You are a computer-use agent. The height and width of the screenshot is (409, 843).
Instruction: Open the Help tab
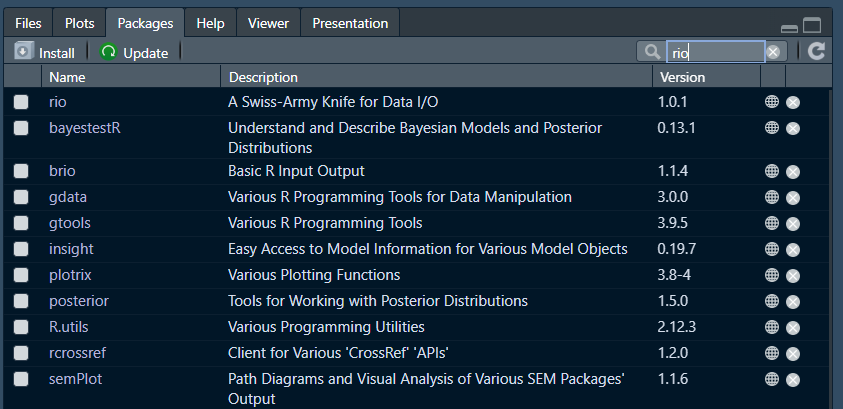tap(210, 22)
